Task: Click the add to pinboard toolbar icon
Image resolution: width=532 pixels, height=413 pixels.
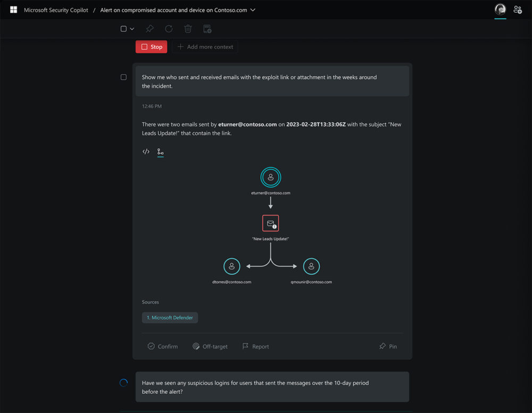Action: coord(207,29)
